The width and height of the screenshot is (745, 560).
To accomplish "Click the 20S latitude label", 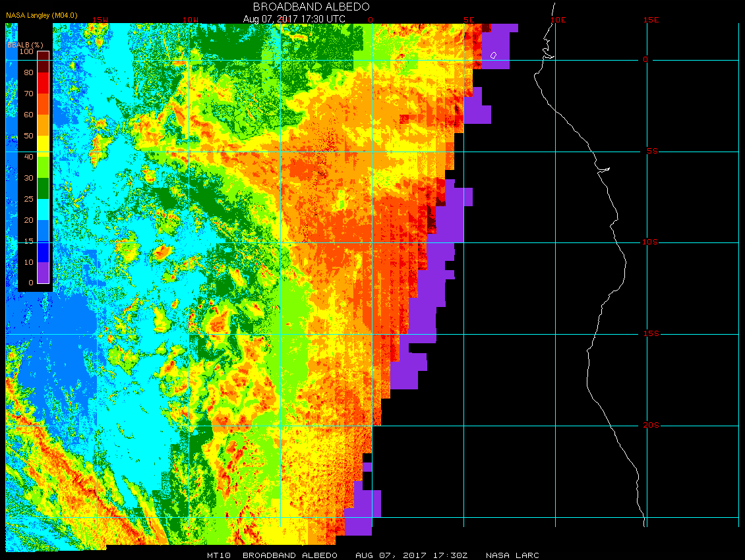I will (x=651, y=425).
